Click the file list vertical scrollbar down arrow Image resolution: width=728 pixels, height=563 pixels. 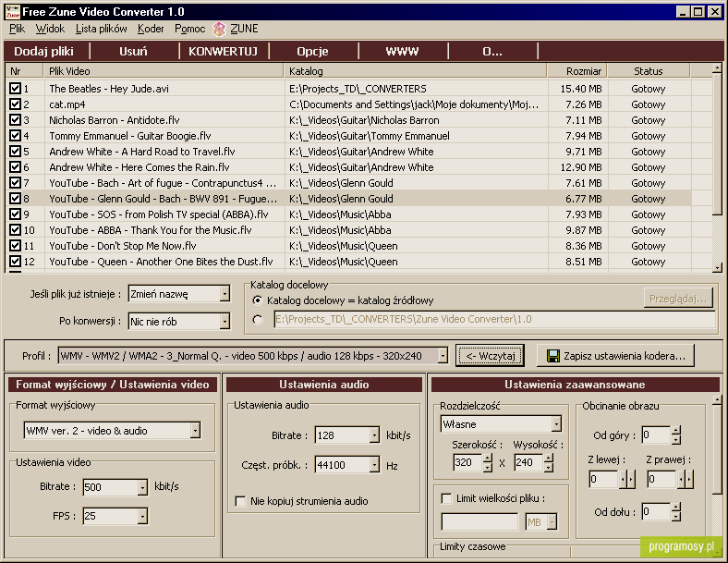[717, 267]
